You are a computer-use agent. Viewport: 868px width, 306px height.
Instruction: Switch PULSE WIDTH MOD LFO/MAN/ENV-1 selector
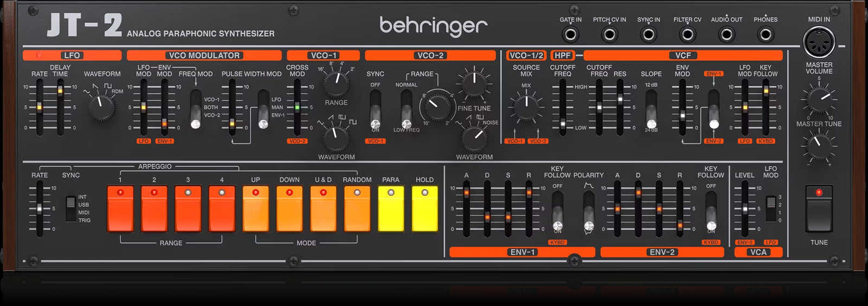tap(263, 109)
